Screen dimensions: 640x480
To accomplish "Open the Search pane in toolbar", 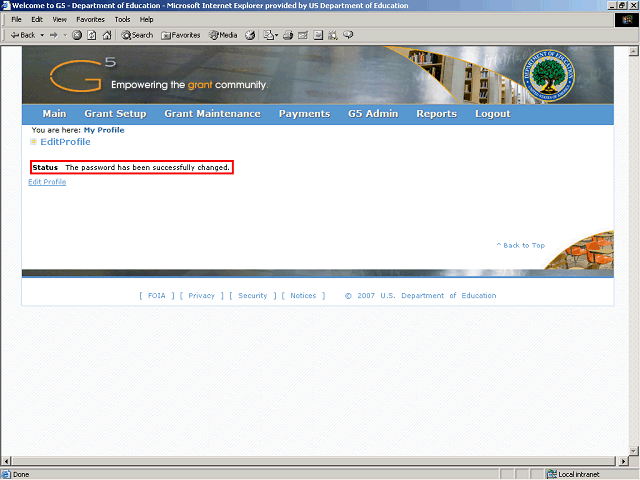I will [x=137, y=36].
